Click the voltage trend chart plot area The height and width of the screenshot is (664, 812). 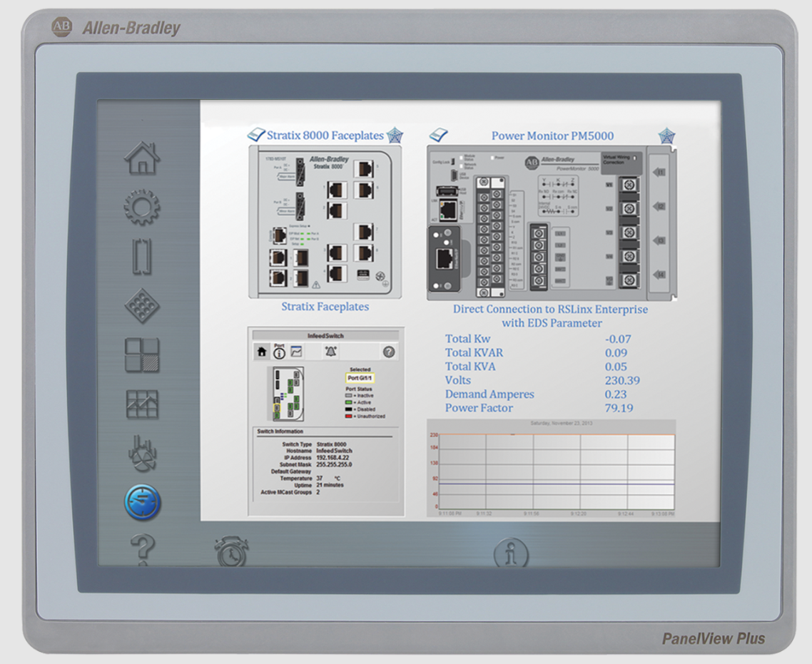click(557, 471)
